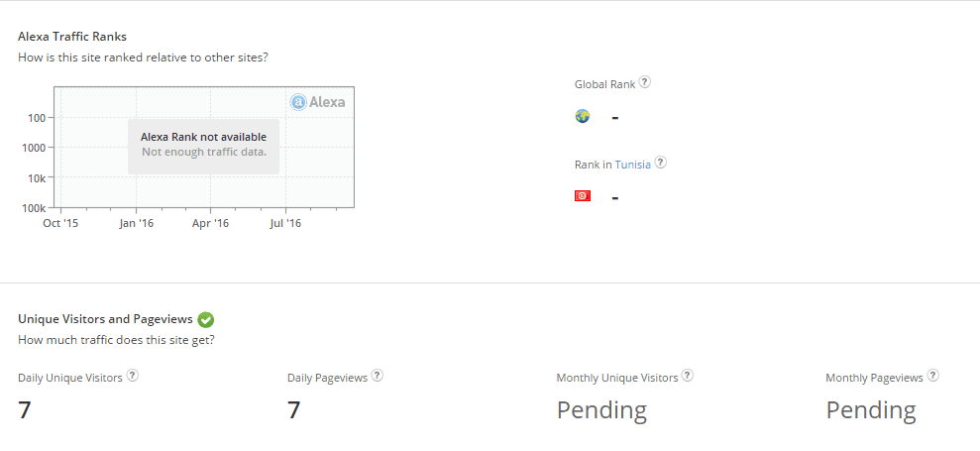The width and height of the screenshot is (980, 451).
Task: Click the Tunisia flag icon
Action: pyautogui.click(x=583, y=195)
